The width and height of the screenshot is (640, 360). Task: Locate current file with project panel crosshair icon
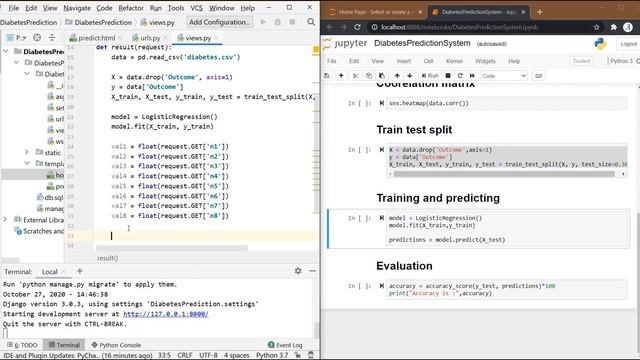pyautogui.click(x=37, y=38)
